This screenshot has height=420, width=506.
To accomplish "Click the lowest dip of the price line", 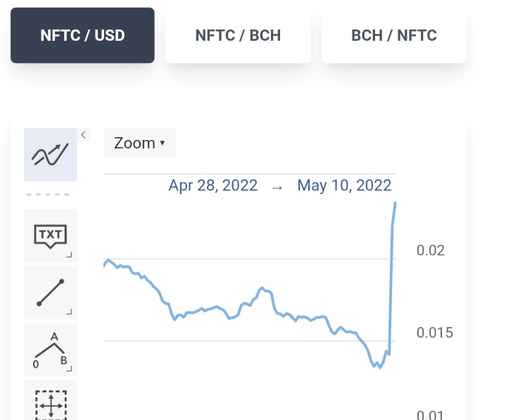I will (380, 367).
